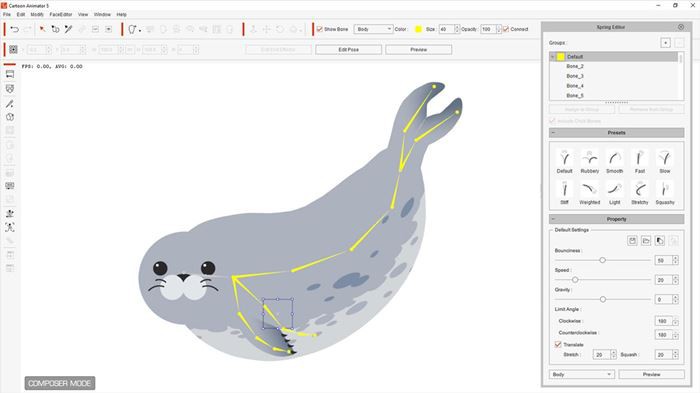
Task: Open the Modify menu
Action: click(37, 15)
